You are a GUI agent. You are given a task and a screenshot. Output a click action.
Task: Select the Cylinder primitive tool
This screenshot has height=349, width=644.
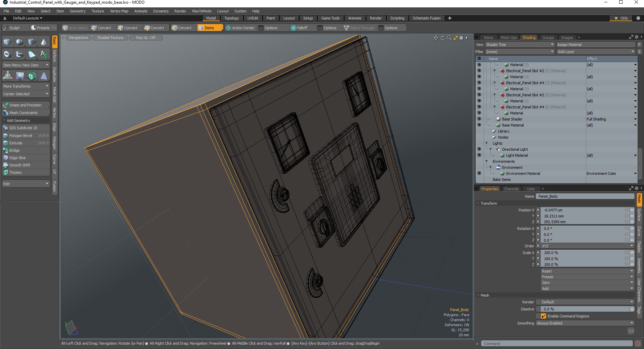[32, 42]
